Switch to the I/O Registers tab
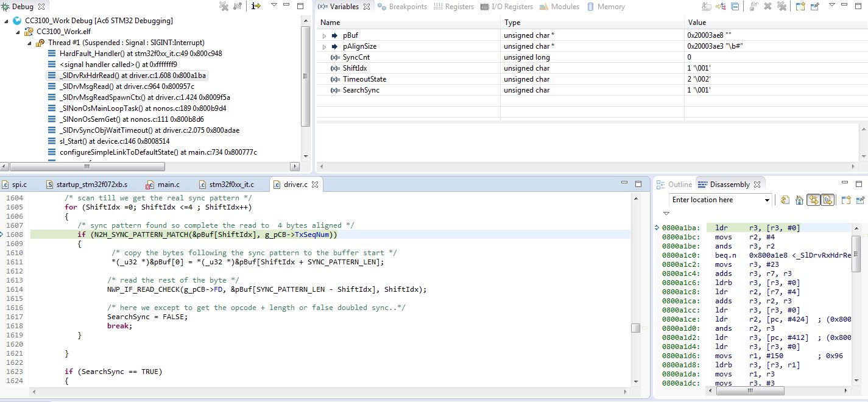 507,7
